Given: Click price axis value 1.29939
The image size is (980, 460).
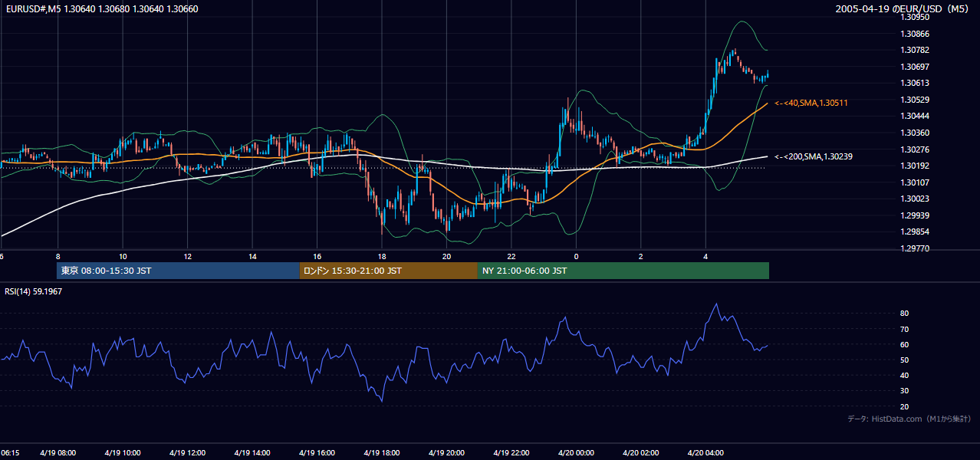Looking at the screenshot, I should pos(916,215).
